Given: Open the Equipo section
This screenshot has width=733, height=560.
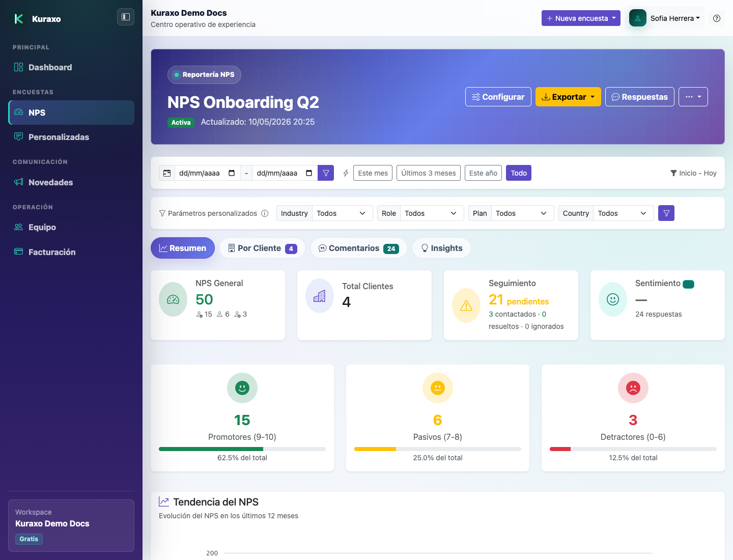Looking at the screenshot, I should (71, 227).
